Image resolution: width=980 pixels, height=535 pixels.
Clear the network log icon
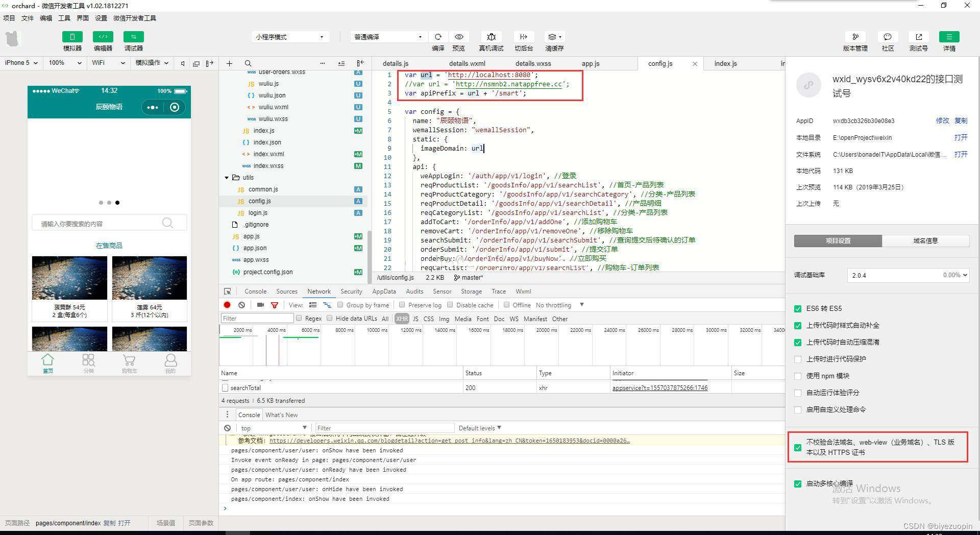pos(241,305)
